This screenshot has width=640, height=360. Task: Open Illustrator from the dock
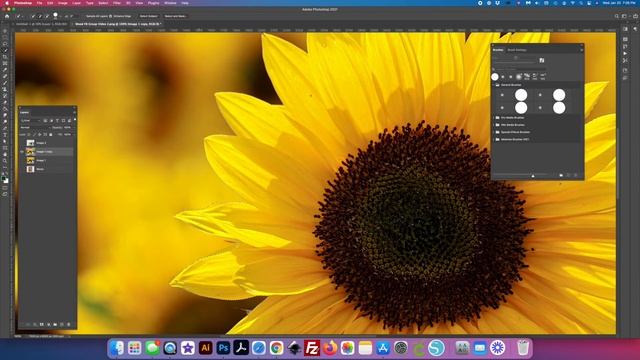[205, 348]
